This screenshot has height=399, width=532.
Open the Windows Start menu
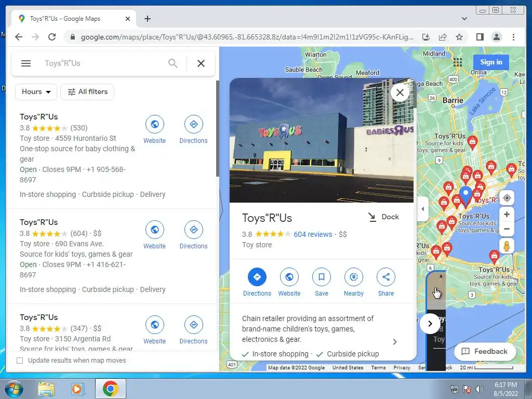pos(14,389)
